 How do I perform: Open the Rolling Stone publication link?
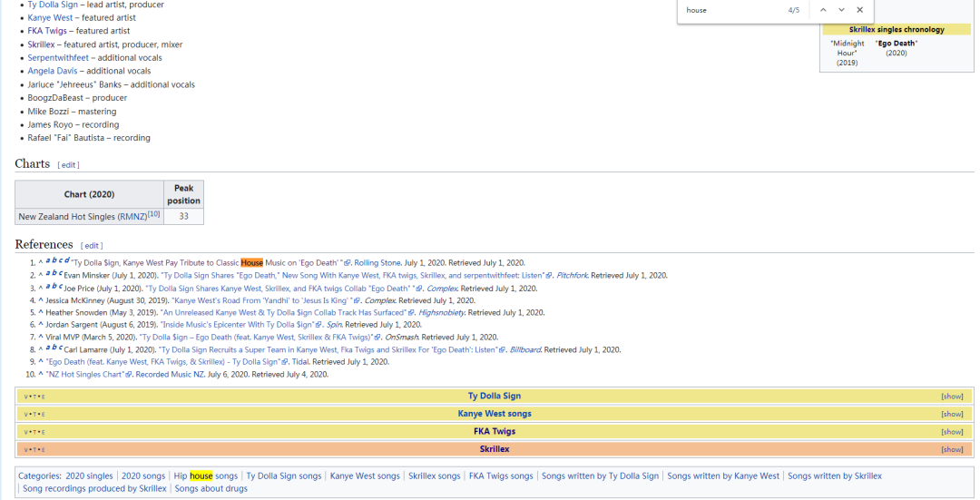click(377, 262)
